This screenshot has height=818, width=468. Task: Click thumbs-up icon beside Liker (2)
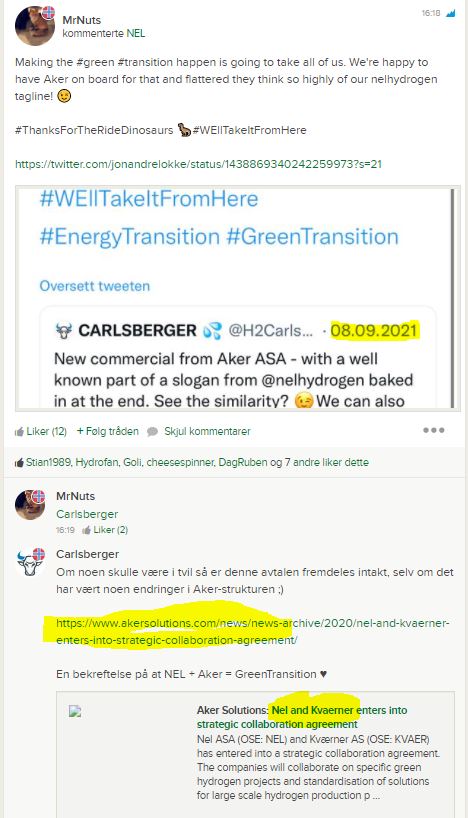coord(86,530)
